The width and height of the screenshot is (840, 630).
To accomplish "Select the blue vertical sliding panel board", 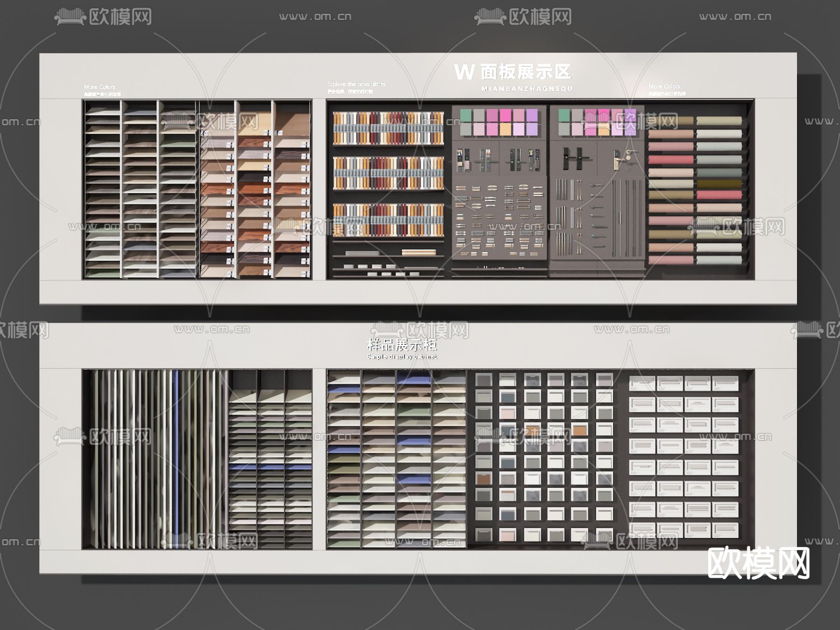I will click(x=175, y=459).
